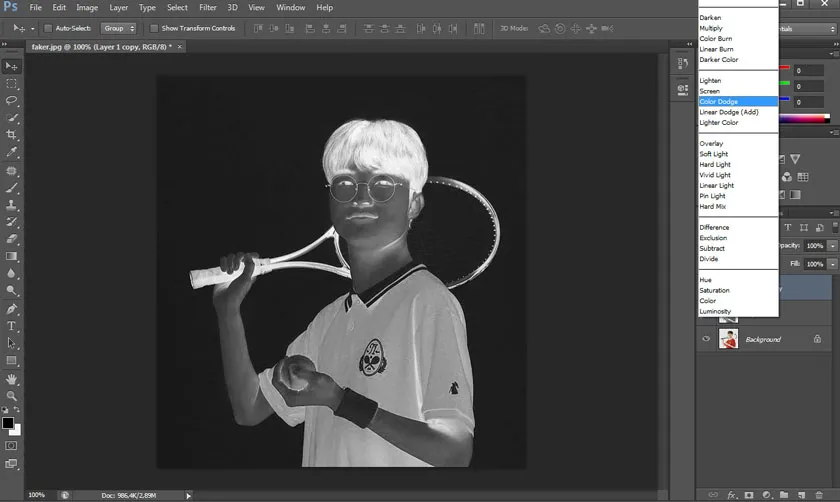Expand the Fill value dropdown arrow
The height and width of the screenshot is (502, 840).
(830, 264)
